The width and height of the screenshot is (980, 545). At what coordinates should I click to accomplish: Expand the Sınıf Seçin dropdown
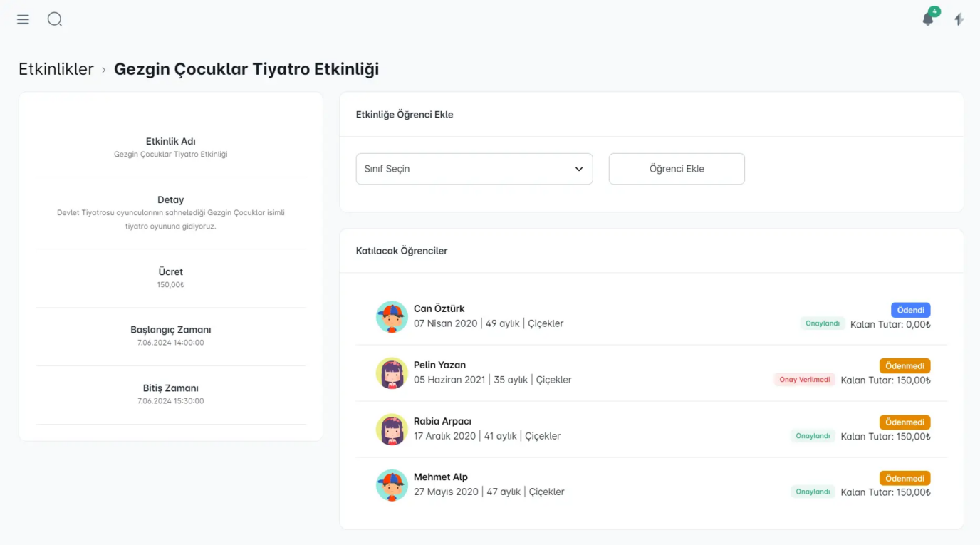474,169
